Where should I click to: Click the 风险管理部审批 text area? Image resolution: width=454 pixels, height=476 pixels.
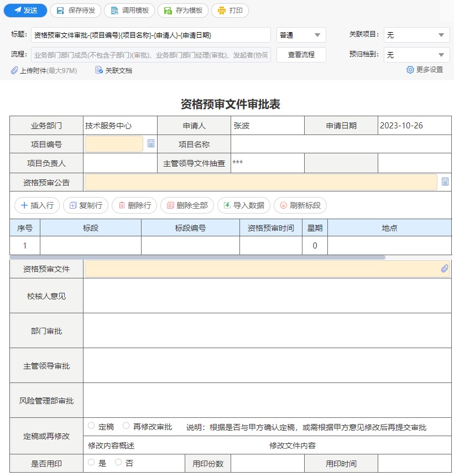[x=267, y=401]
